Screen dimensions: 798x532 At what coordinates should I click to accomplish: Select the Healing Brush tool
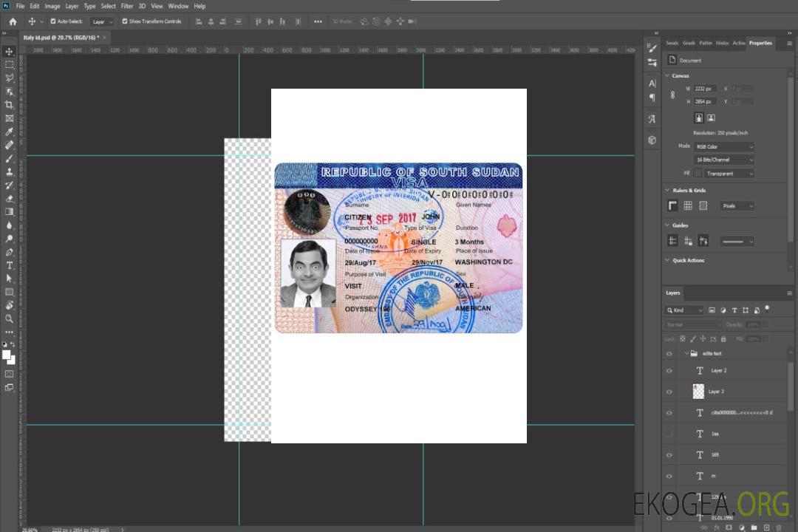click(9, 145)
